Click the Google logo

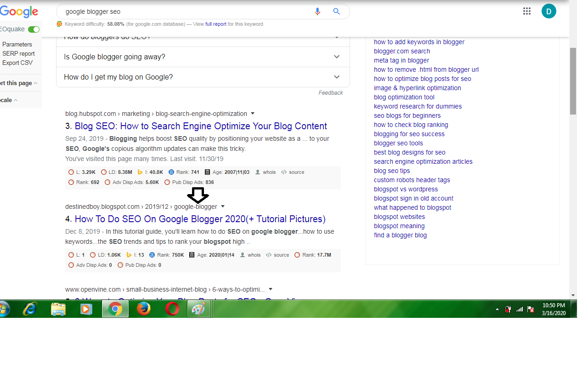click(x=18, y=12)
